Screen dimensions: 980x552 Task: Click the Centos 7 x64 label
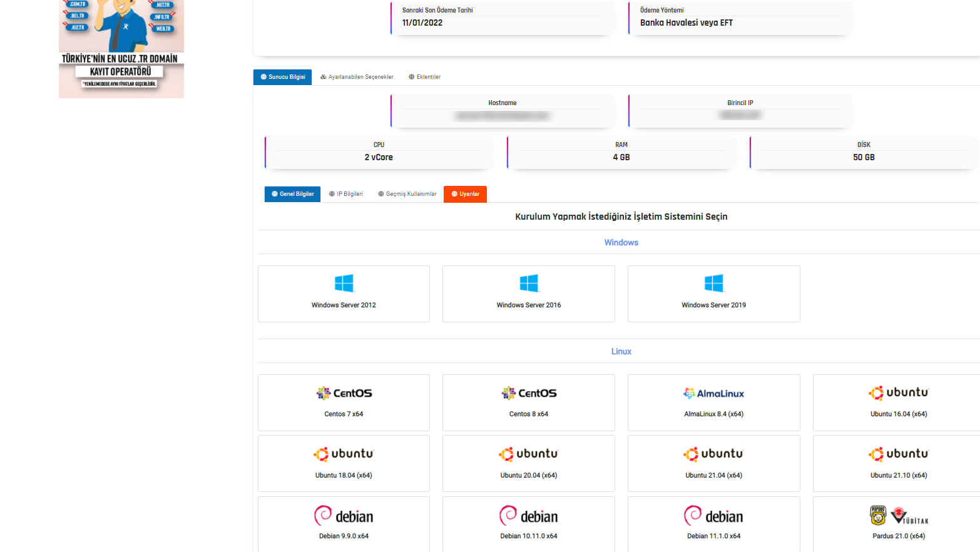(x=344, y=414)
